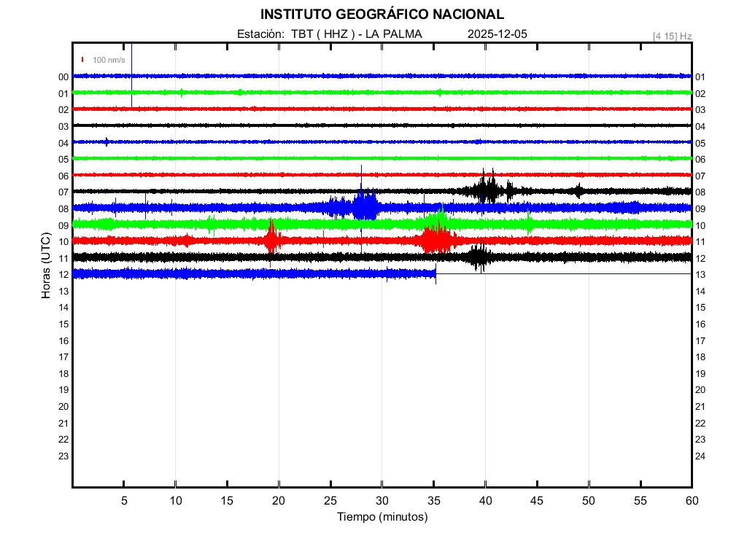Click the 00 hour label on left axis
The image size is (747, 560).
click(x=63, y=77)
